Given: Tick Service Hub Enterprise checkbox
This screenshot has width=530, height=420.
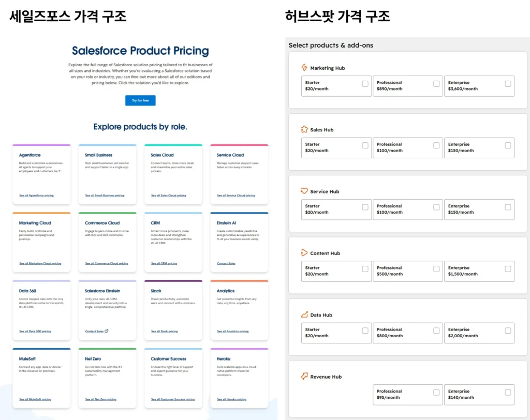Looking at the screenshot, I should point(508,207).
